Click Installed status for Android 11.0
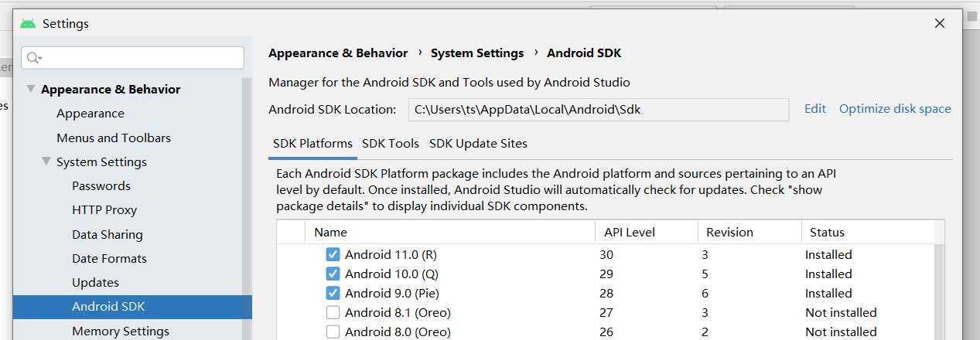 pyautogui.click(x=828, y=254)
